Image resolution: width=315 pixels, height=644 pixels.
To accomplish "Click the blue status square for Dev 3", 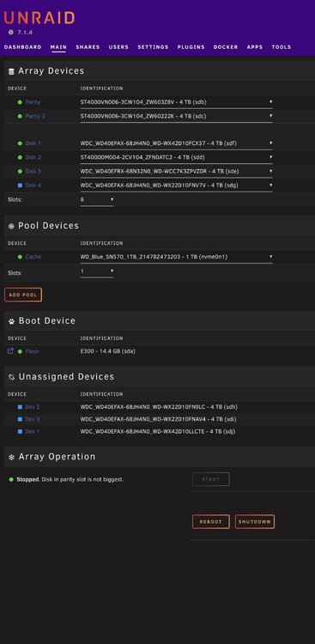I will point(20,419).
